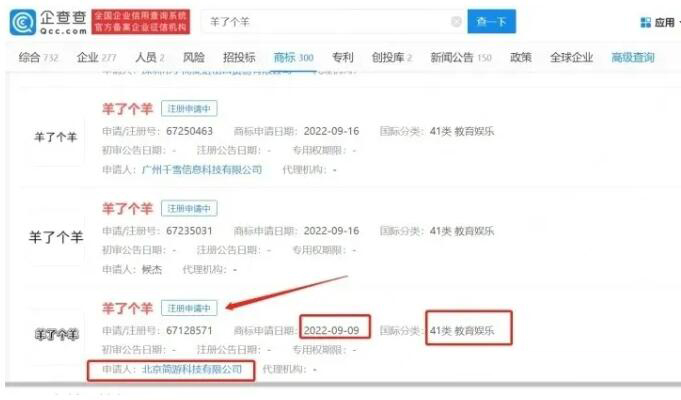This screenshot has height=400, width=681.
Task: Select applicant name 候杰
Action: pos(152,270)
